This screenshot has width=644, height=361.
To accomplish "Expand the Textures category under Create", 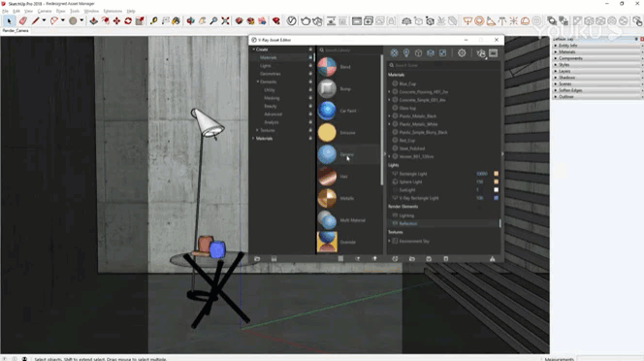I will [x=258, y=130].
